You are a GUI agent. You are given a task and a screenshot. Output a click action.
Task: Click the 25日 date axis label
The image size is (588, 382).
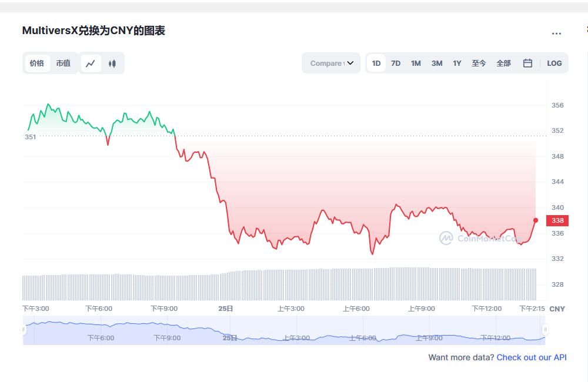(x=226, y=309)
